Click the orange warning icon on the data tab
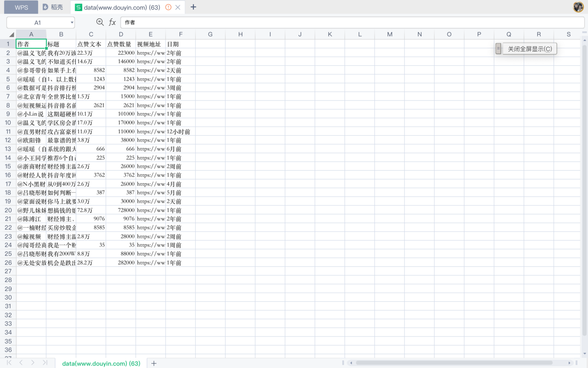 point(168,7)
